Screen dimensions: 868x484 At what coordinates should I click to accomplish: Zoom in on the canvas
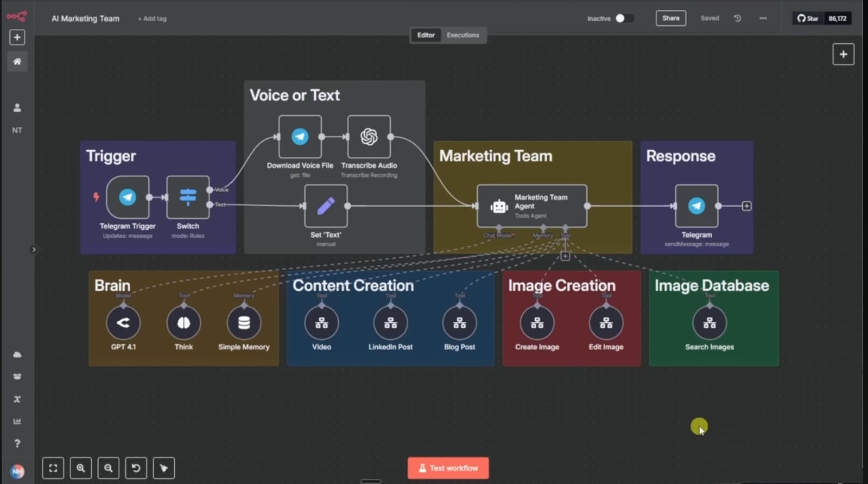tap(80, 468)
